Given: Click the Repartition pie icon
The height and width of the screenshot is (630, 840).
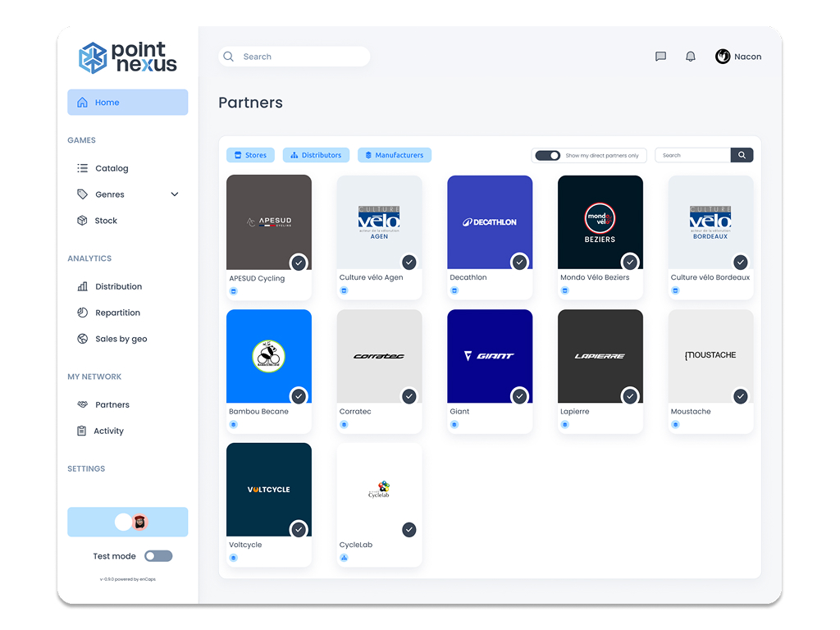Looking at the screenshot, I should coord(82,313).
